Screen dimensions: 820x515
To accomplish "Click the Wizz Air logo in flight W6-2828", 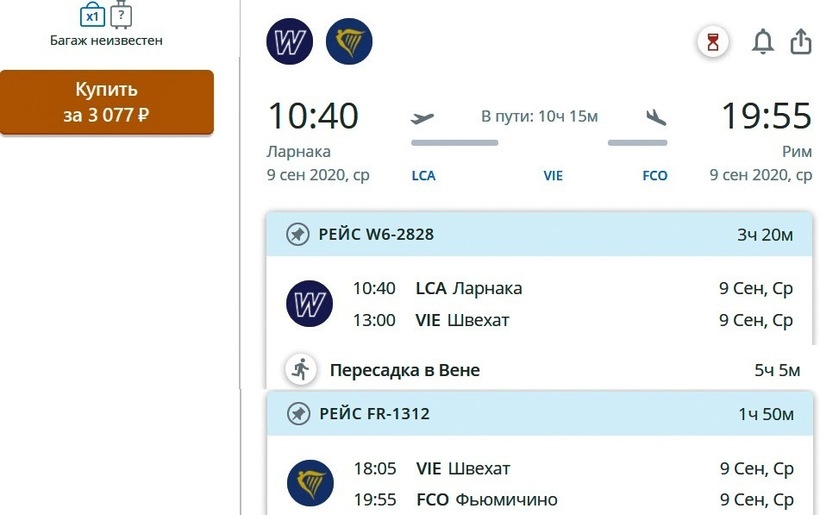I will [x=309, y=304].
